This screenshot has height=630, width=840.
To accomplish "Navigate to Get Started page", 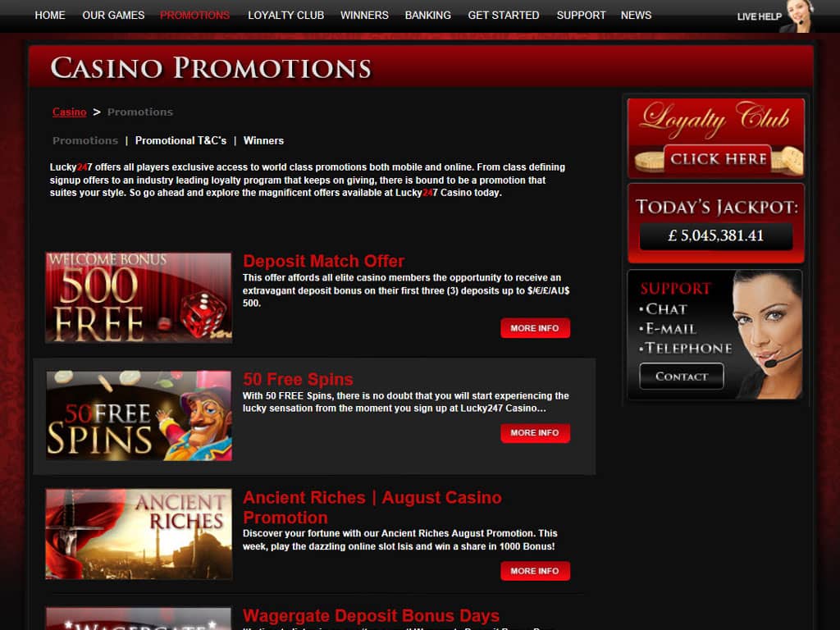I will coord(504,16).
